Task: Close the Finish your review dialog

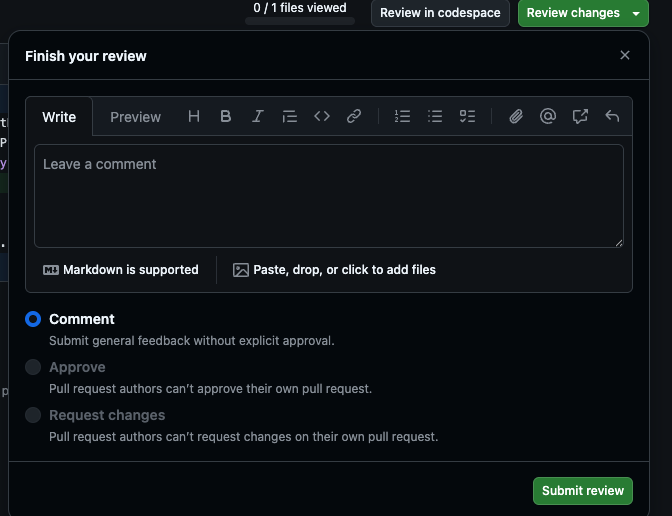Action: pyautogui.click(x=624, y=55)
